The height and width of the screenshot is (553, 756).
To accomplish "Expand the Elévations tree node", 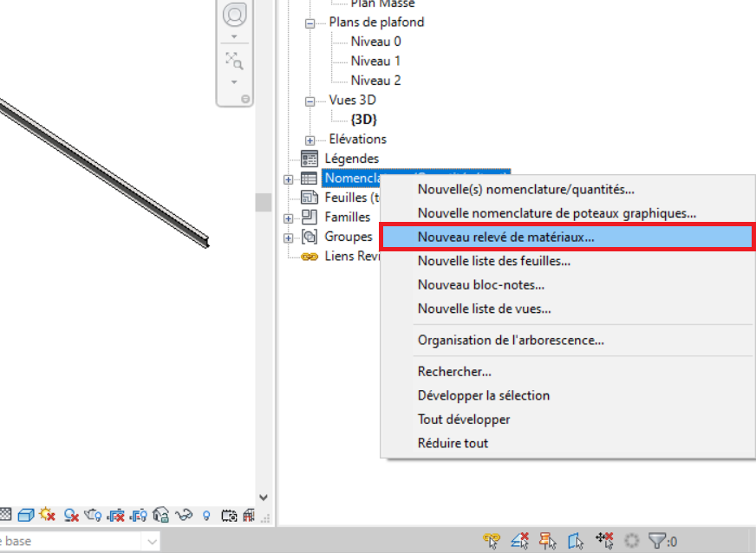I will (x=310, y=140).
